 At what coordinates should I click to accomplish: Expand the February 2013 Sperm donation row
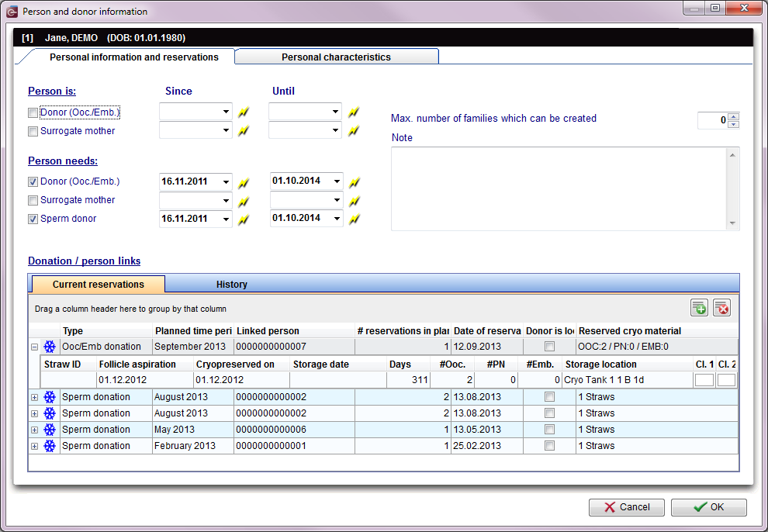click(34, 447)
